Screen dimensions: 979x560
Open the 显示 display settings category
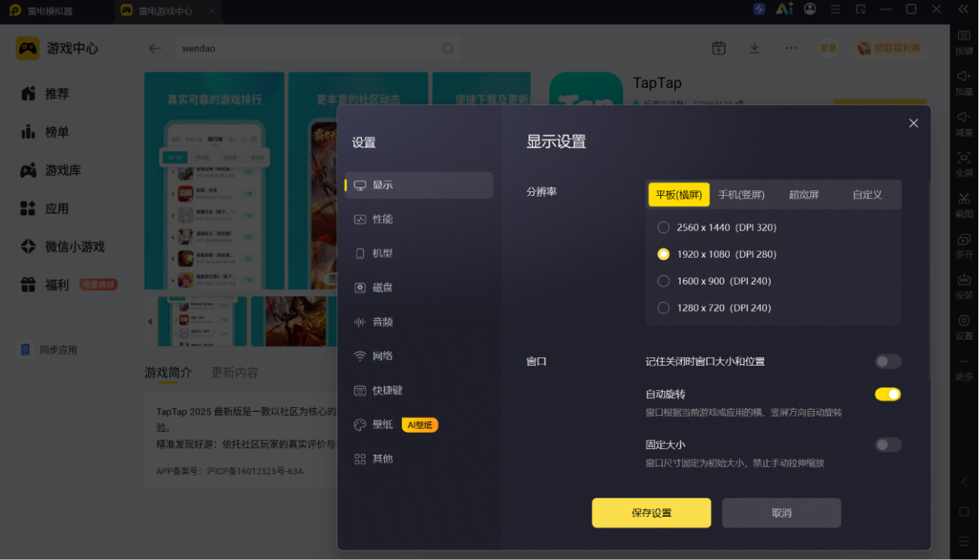419,185
